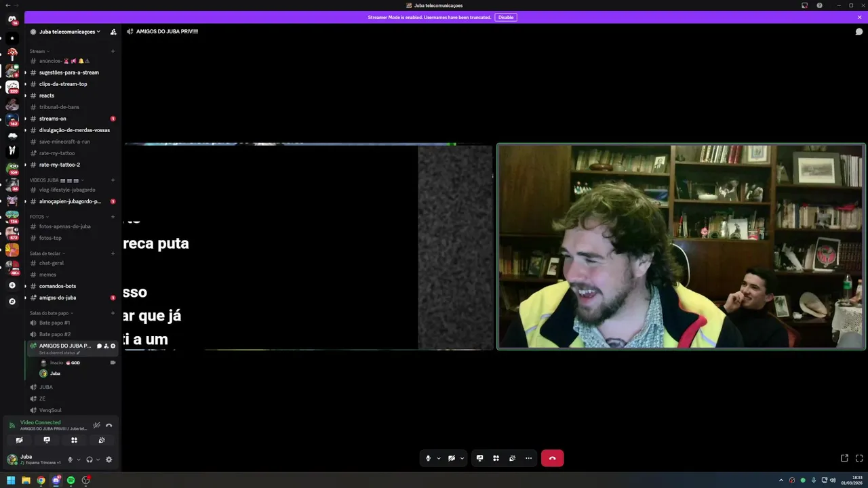Focus the webcam video tile
The height and width of the screenshot is (488, 868).
coord(681,247)
